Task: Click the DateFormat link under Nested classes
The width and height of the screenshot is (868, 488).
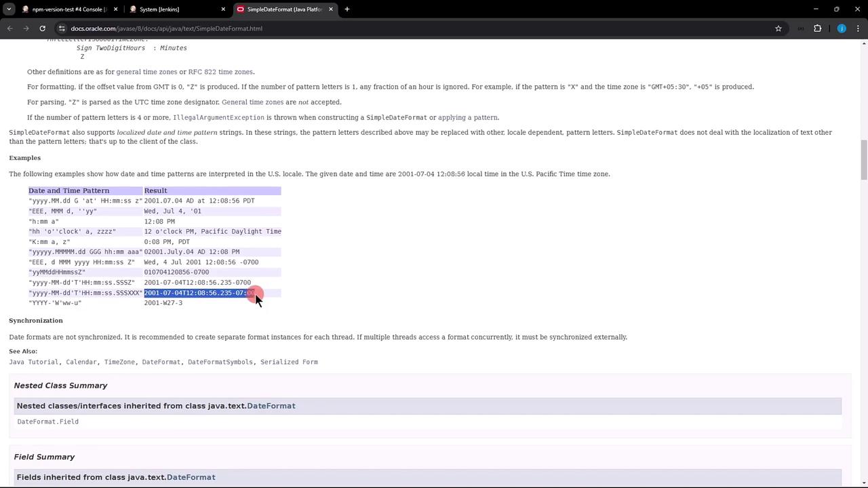Action: click(x=271, y=406)
